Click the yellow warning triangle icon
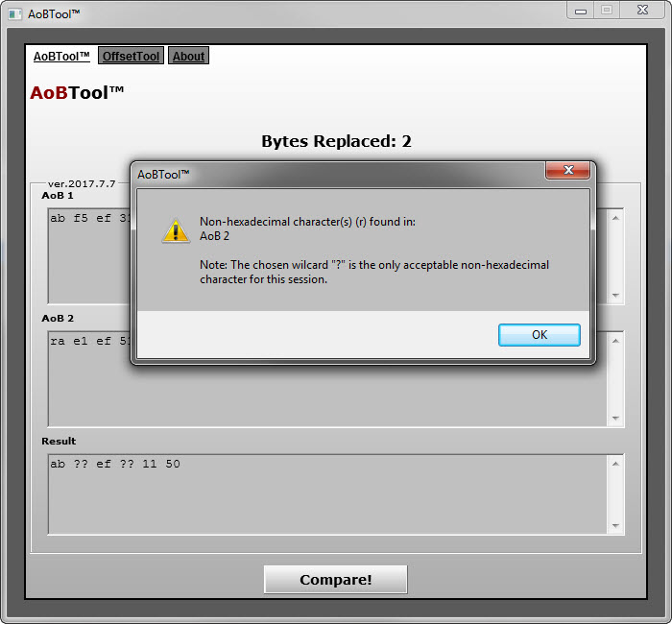 click(175, 230)
